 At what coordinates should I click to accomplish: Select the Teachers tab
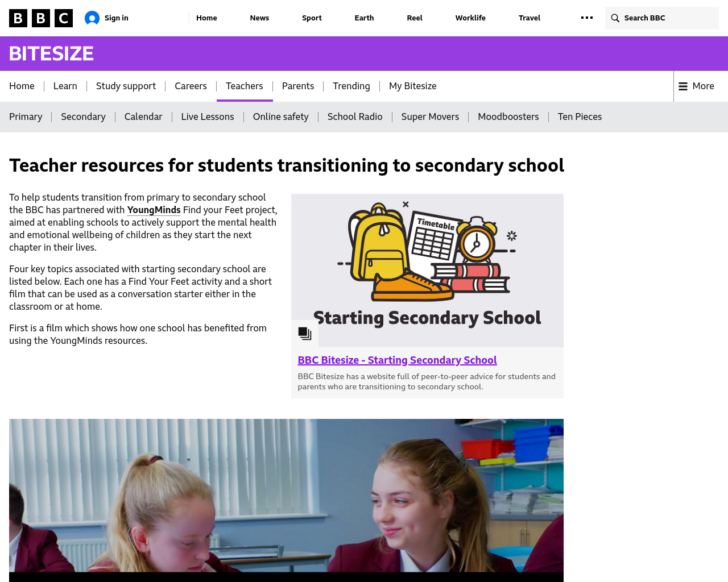point(245,86)
